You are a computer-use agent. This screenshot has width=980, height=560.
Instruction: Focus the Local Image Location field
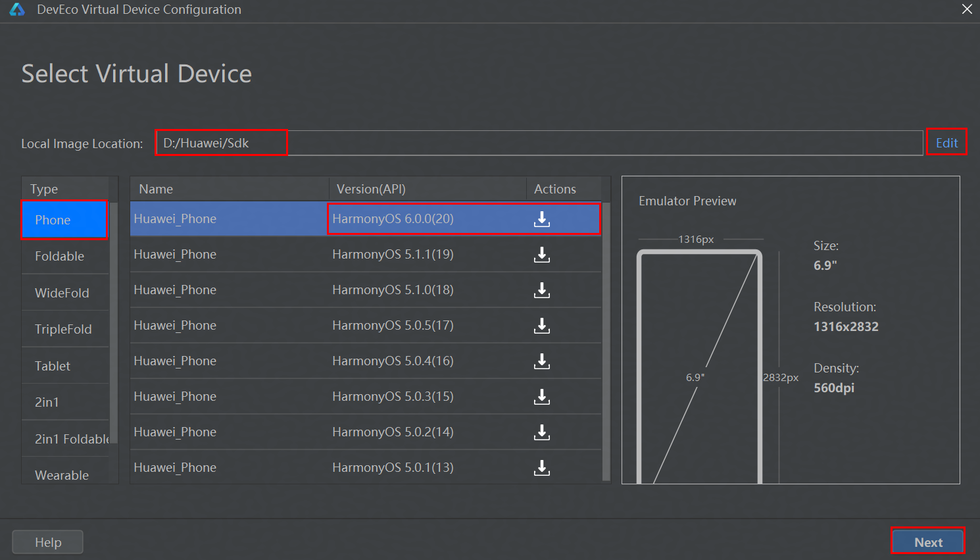tap(539, 143)
